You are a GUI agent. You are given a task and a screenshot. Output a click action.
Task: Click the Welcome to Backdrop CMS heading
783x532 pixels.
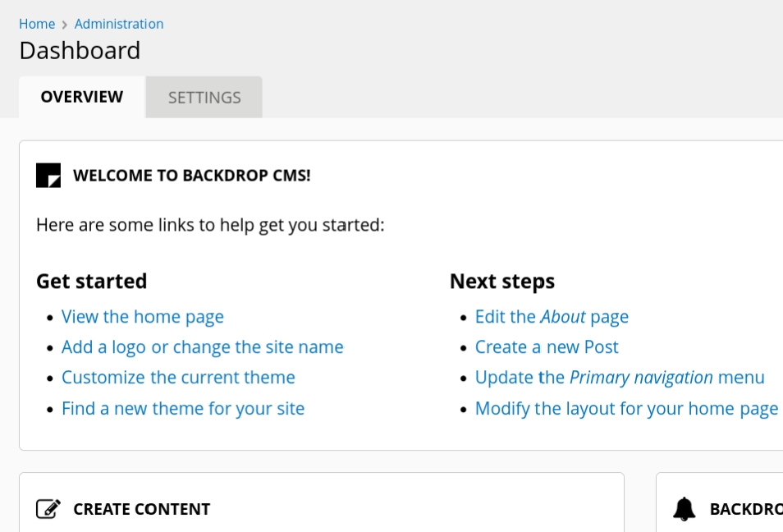pyautogui.click(x=192, y=175)
